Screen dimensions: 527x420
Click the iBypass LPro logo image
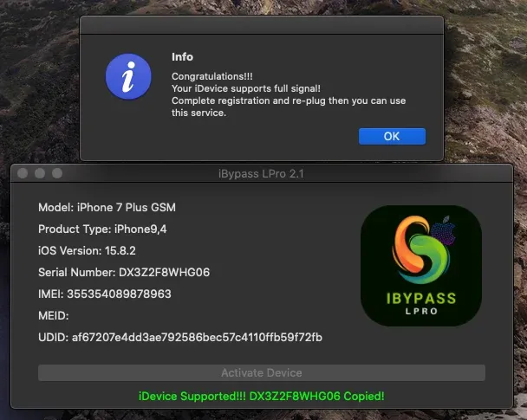pos(420,266)
